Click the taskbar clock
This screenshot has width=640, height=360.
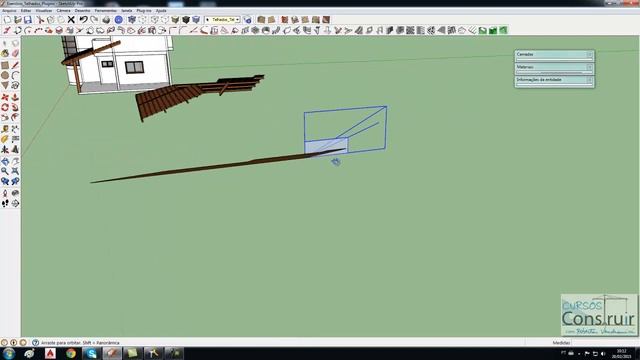click(x=621, y=353)
